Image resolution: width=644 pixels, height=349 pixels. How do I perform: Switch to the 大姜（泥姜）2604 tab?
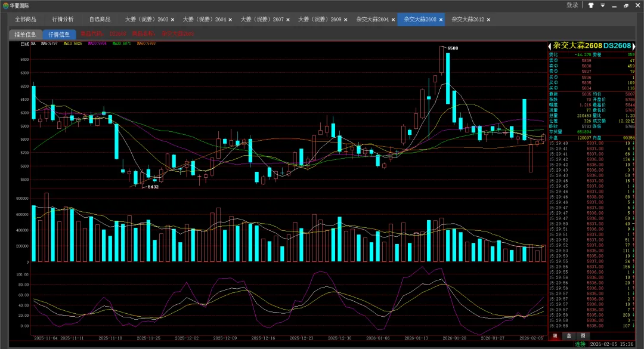204,19
